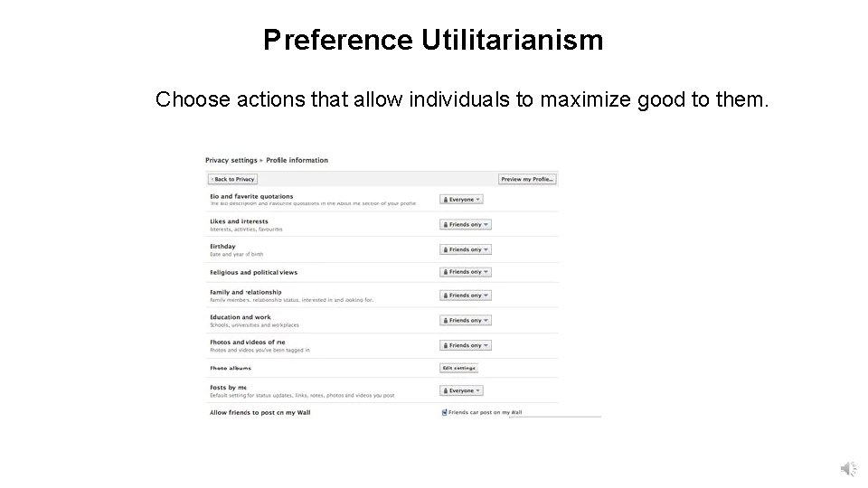Open the Bio and favorite quotations privacy dropdown
Image resolution: width=868 pixels, height=488 pixels.
[x=462, y=199]
